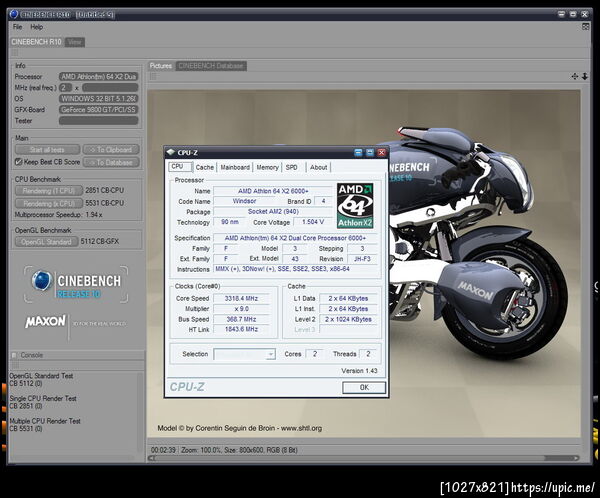This screenshot has height=498, width=600.
Task: Click the Start all tests button
Action: tap(47, 150)
